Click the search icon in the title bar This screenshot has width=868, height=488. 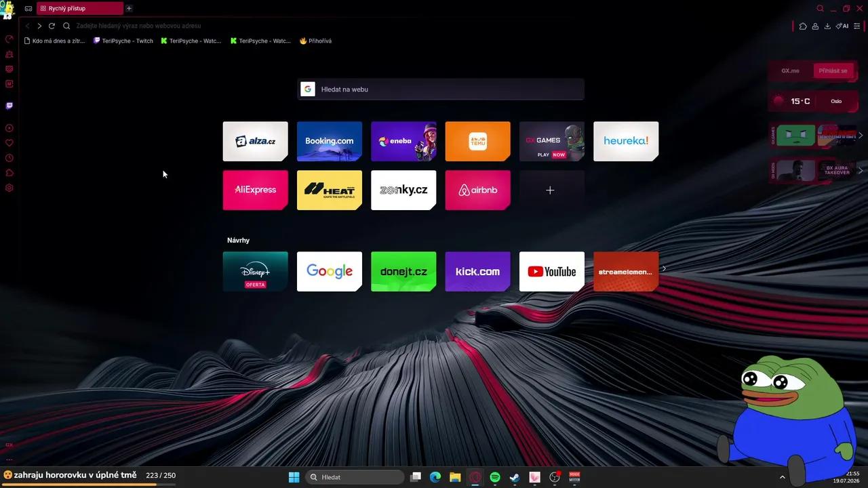tap(820, 9)
